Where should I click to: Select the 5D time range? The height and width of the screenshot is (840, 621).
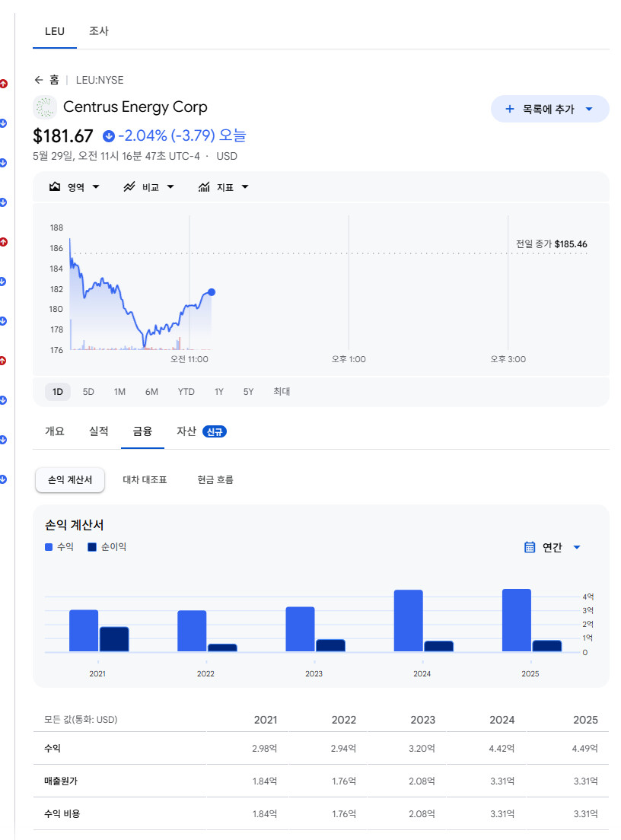tap(88, 392)
